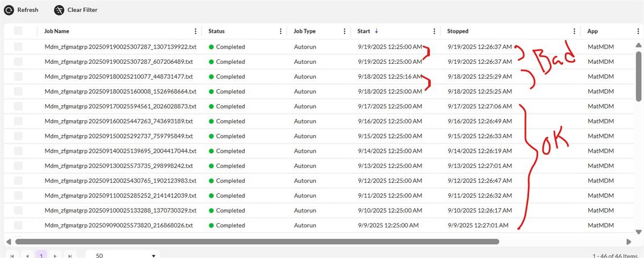Open Start column options menu
This screenshot has height=258, width=644.
[434, 31]
